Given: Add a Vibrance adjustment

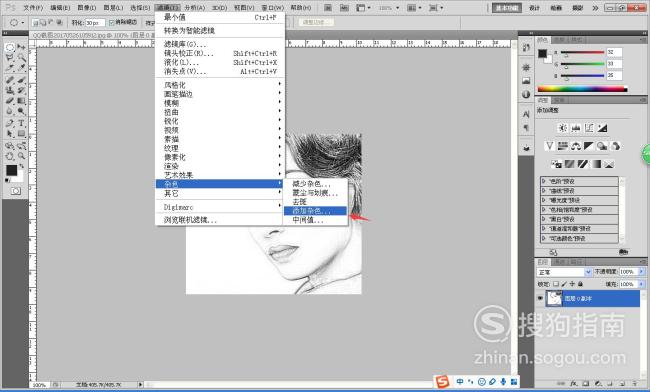Looking at the screenshot, I should [x=549, y=146].
